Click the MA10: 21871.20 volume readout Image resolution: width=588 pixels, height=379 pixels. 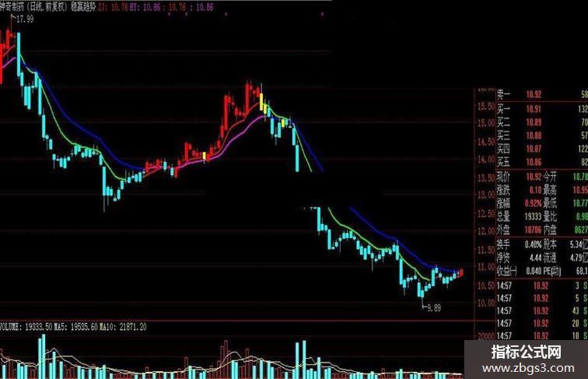(x=123, y=327)
